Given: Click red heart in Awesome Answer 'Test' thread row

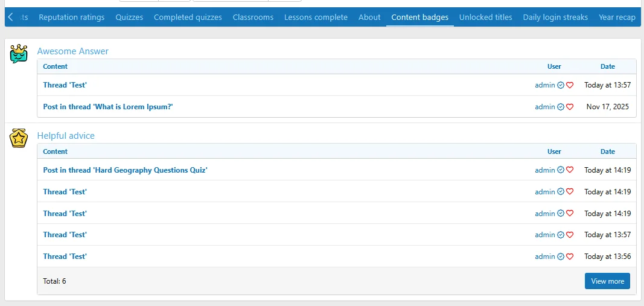Looking at the screenshot, I should point(570,85).
